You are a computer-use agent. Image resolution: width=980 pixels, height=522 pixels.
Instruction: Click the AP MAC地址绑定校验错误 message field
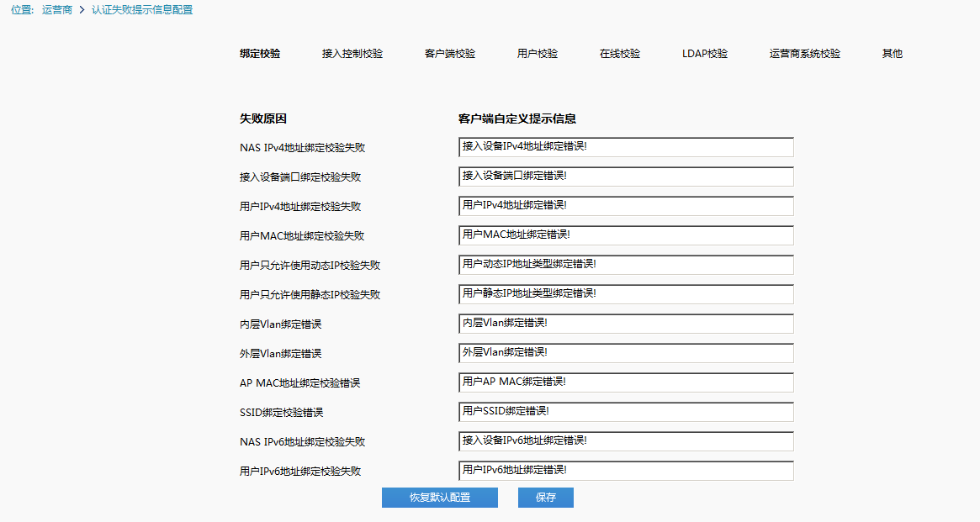pyautogui.click(x=626, y=382)
